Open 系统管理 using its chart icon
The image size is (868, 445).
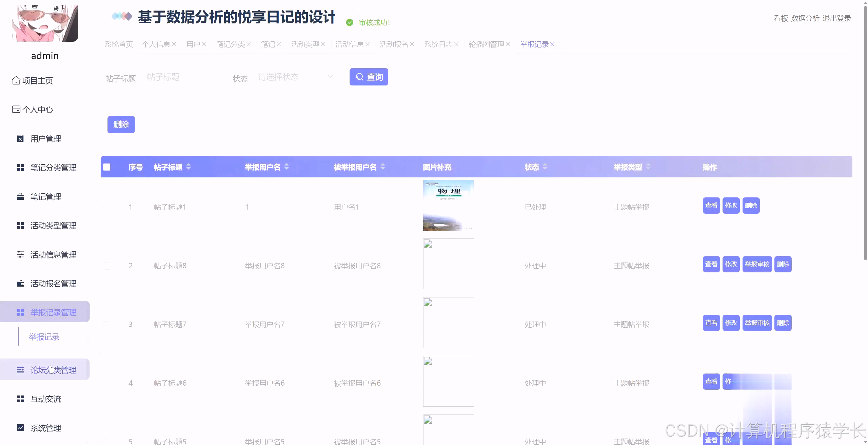(20, 428)
